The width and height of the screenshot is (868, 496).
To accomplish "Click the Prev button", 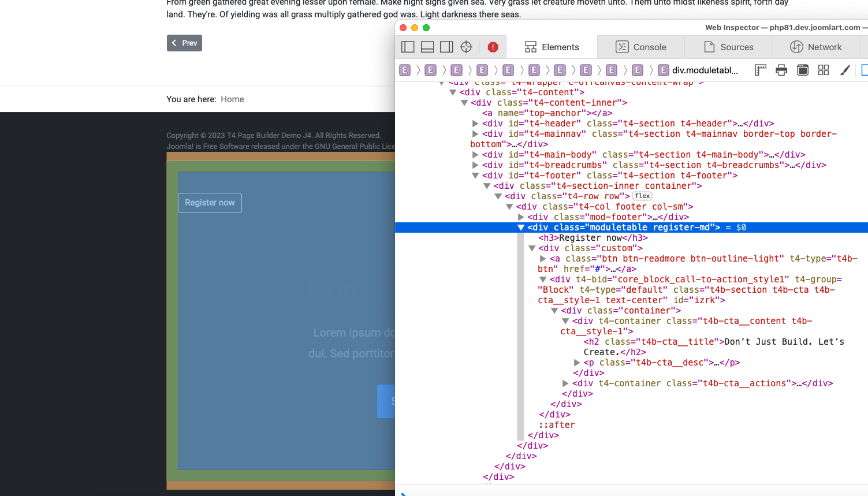I will point(184,43).
